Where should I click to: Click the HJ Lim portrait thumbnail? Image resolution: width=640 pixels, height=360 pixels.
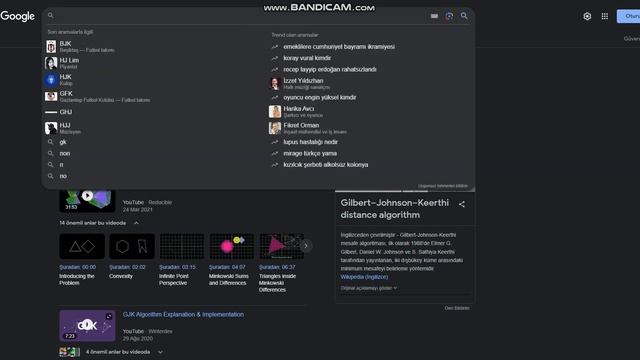[51, 63]
